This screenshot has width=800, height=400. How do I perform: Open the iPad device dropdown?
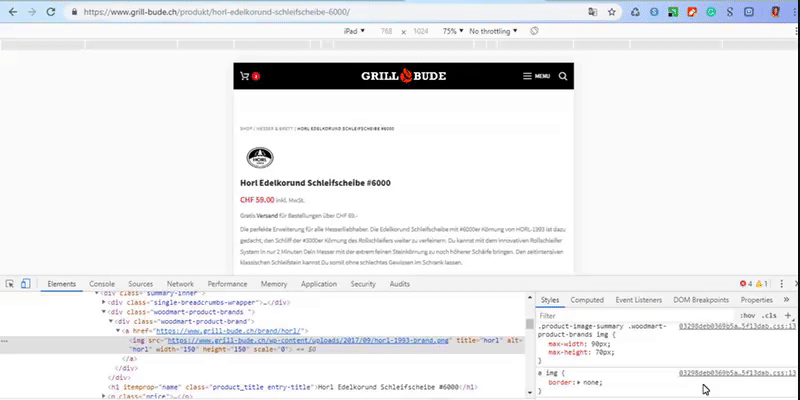coord(355,31)
